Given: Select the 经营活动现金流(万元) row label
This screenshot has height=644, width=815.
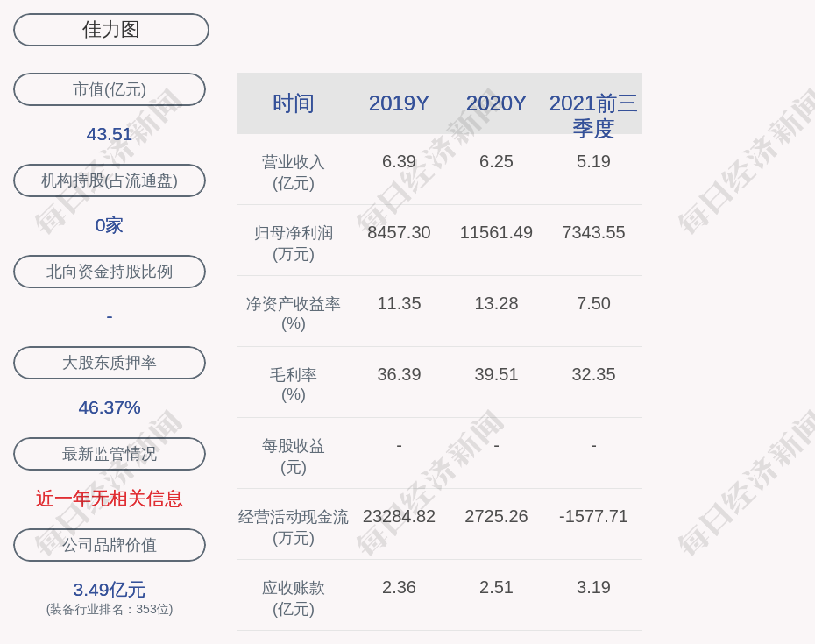Looking at the screenshot, I should click(x=294, y=527).
